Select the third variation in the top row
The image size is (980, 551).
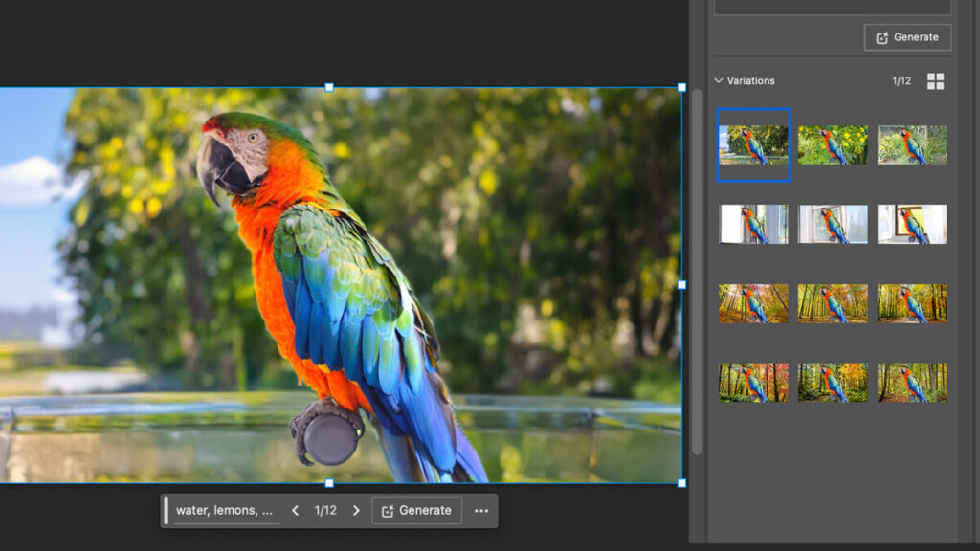[912, 145]
